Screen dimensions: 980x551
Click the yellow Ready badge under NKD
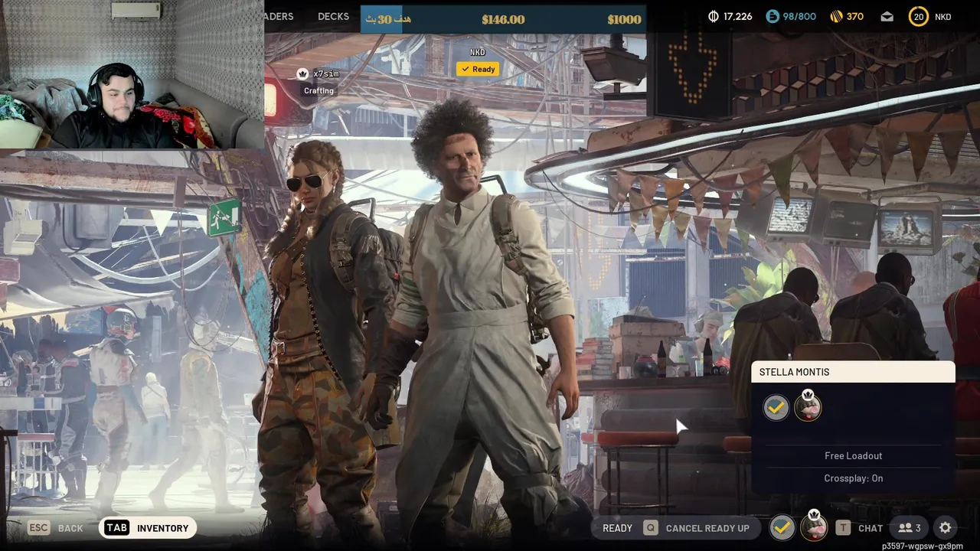478,69
